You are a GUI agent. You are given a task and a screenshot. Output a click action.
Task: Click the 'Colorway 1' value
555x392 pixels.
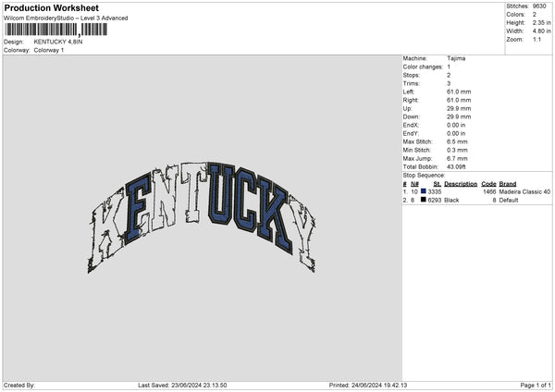tap(49, 50)
